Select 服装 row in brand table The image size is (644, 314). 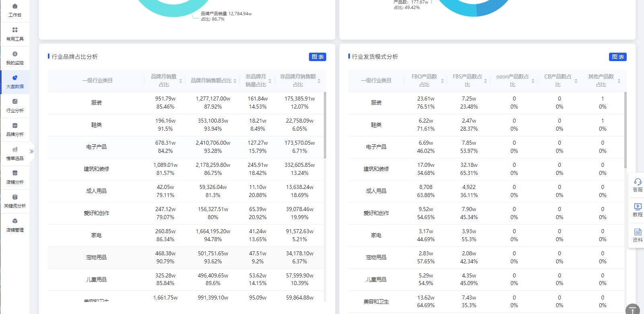(x=186, y=103)
